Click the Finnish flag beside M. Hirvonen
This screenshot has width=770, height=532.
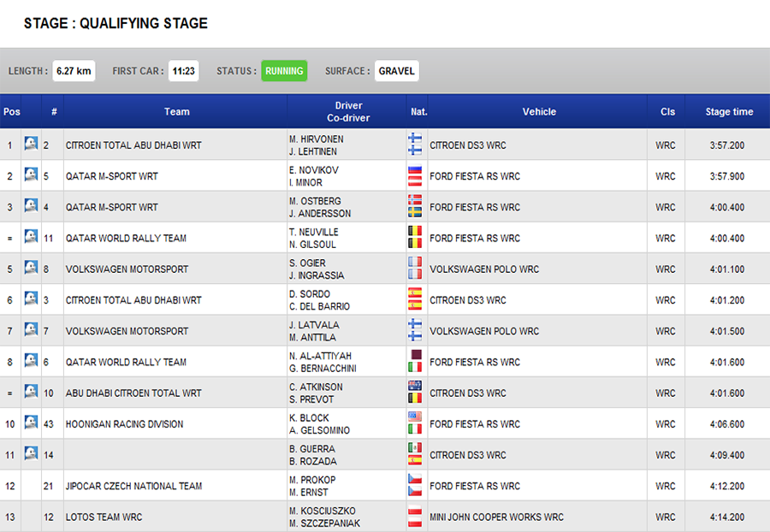[x=415, y=139]
